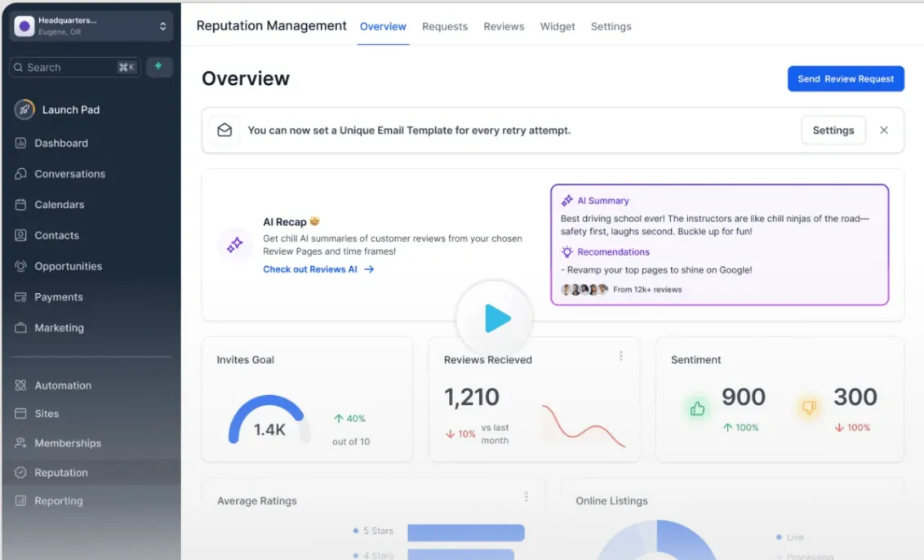Click the Reviews Received trend line chart

pyautogui.click(x=584, y=425)
